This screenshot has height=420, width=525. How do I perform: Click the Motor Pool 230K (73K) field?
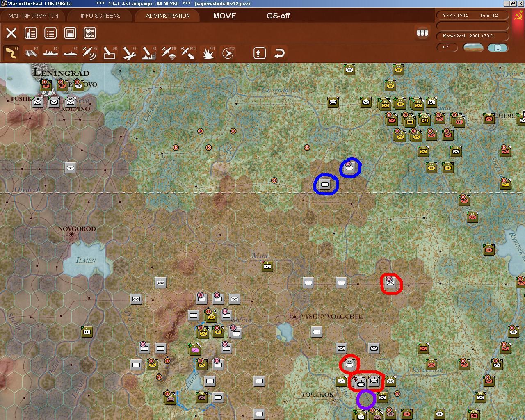pos(472,36)
